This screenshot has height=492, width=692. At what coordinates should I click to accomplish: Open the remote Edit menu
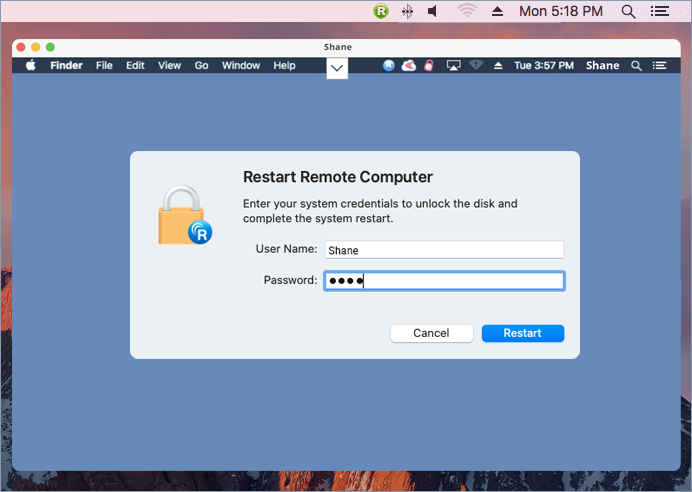135,65
